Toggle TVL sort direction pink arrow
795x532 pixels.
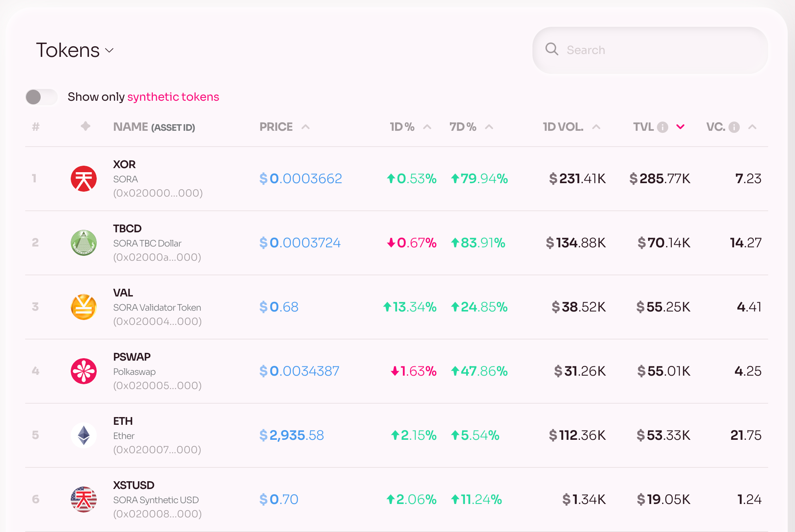click(x=680, y=127)
